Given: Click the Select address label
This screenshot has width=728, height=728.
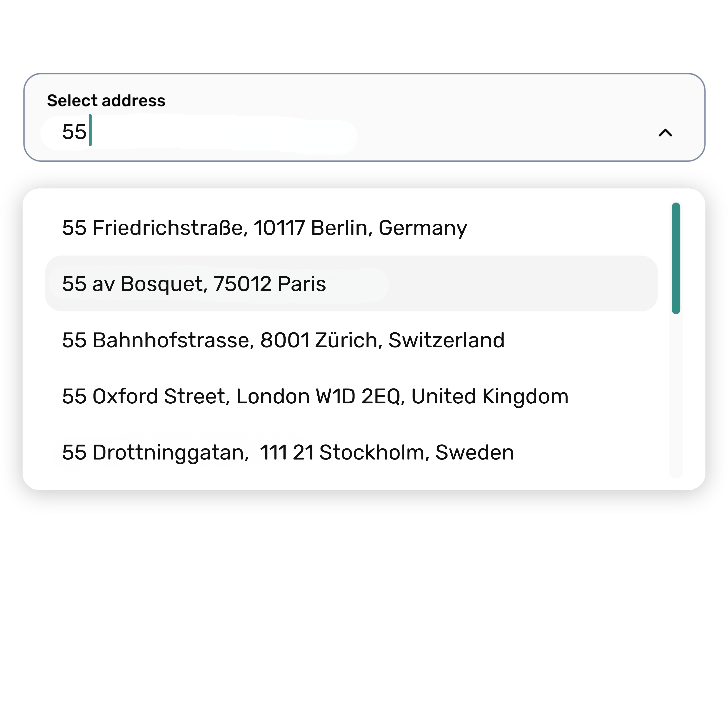Looking at the screenshot, I should (106, 101).
